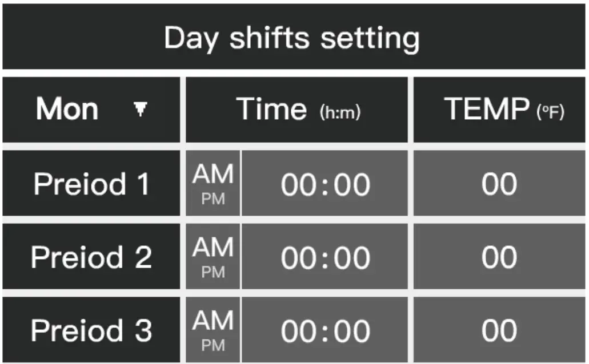This screenshot has width=589, height=364.
Task: Click the AM label in Period 1
Action: [x=213, y=175]
